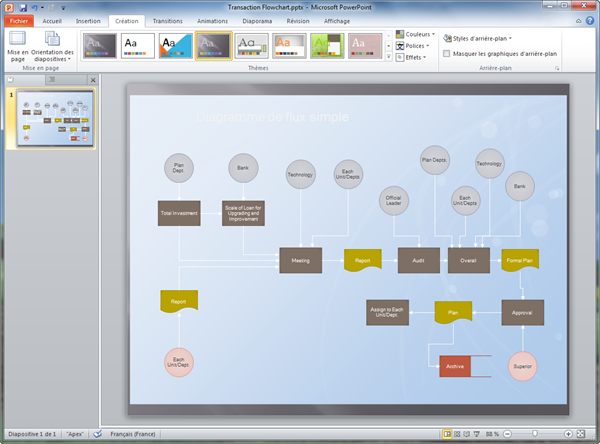Click the Polices theme fonts button
The image size is (600, 444).
click(x=412, y=46)
